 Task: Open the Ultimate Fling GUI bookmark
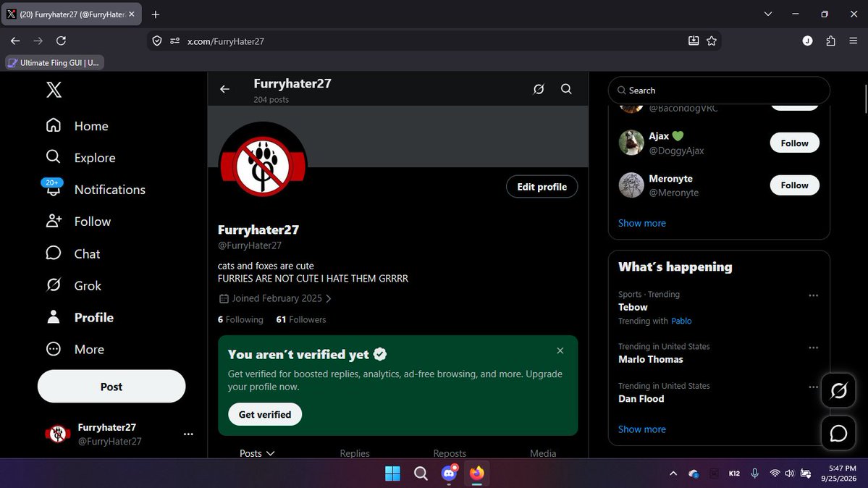click(54, 62)
